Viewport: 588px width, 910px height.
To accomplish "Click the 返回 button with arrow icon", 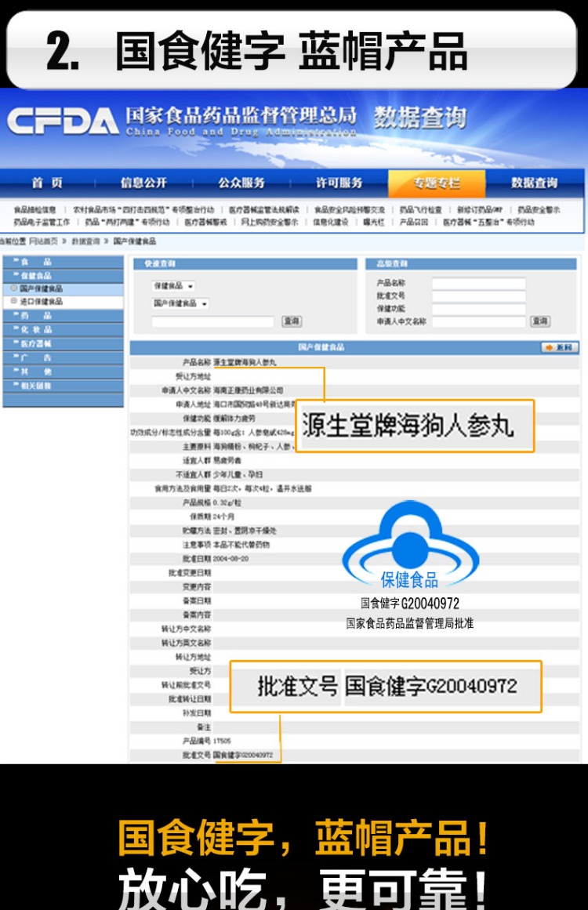I will coord(559,347).
